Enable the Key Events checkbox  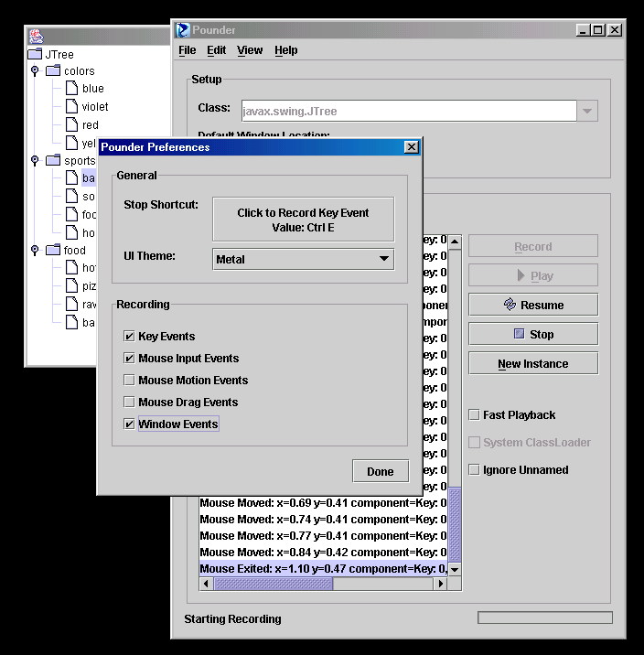click(129, 336)
